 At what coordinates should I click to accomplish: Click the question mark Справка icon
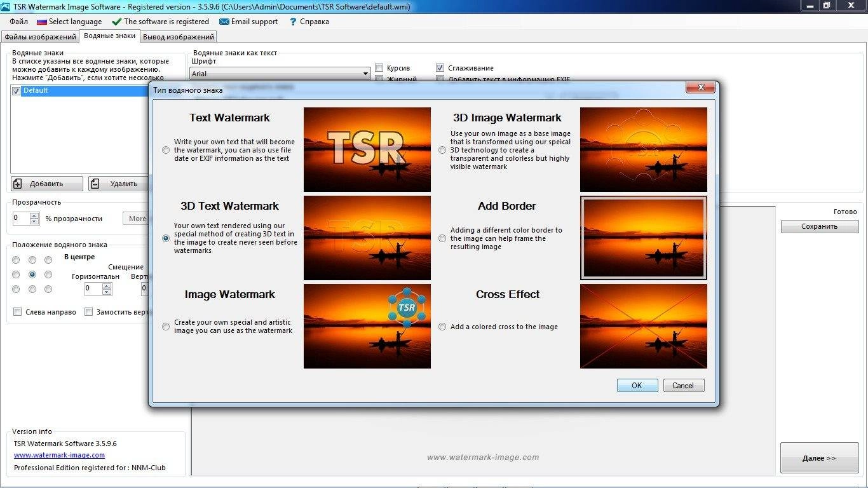click(293, 22)
